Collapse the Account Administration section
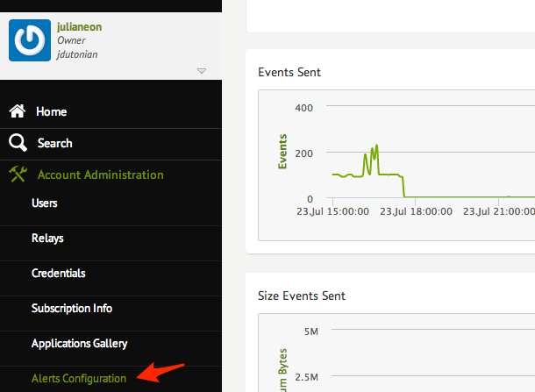Viewport: 535px width, 392px height. (x=100, y=175)
